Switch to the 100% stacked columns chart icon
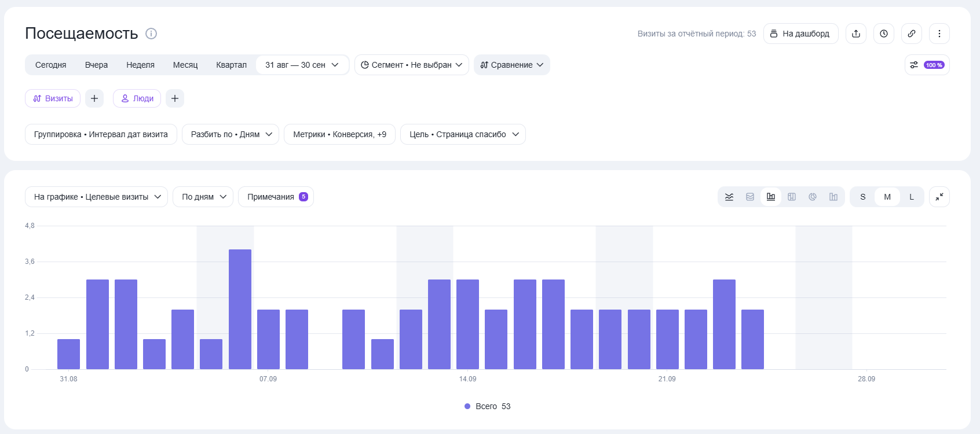 [x=792, y=197]
